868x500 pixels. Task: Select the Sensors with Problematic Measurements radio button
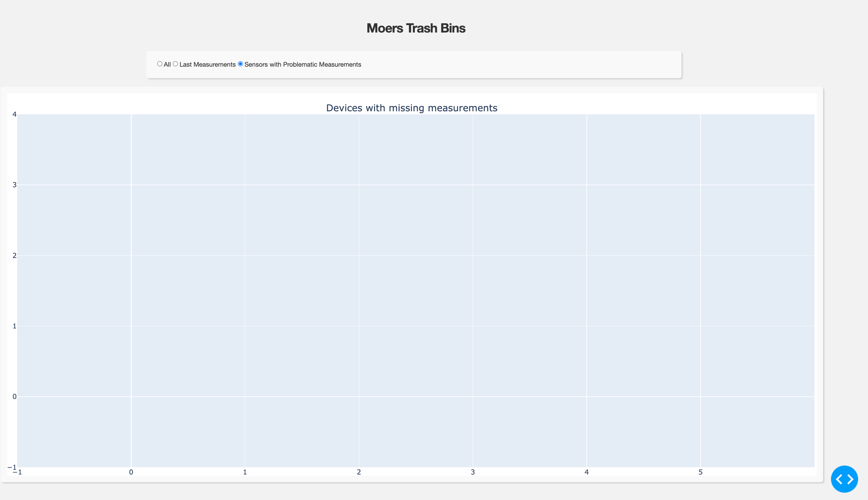tap(240, 64)
